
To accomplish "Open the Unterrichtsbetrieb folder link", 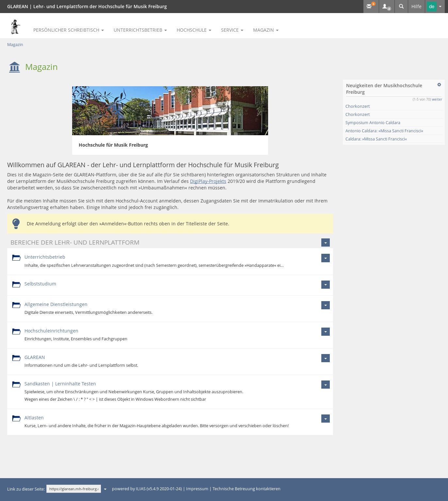I will click(x=45, y=257).
